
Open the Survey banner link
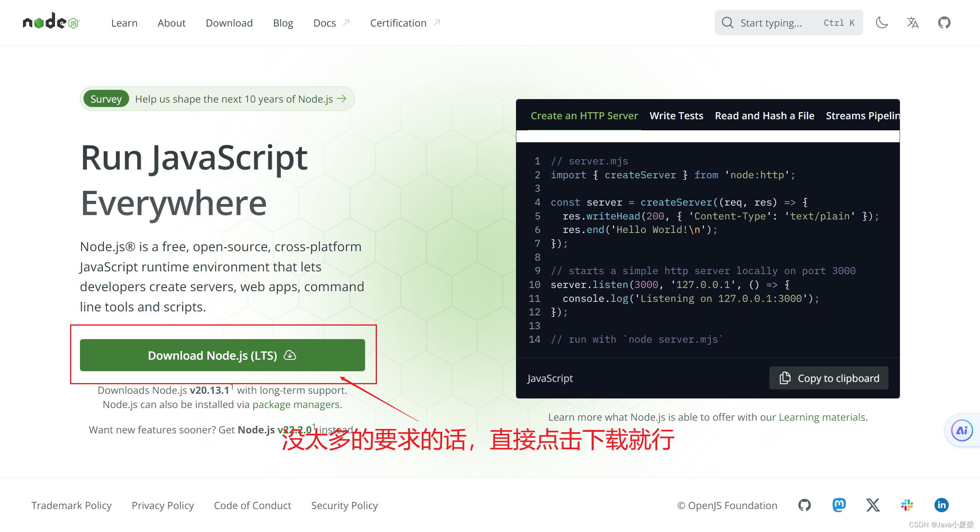[217, 99]
